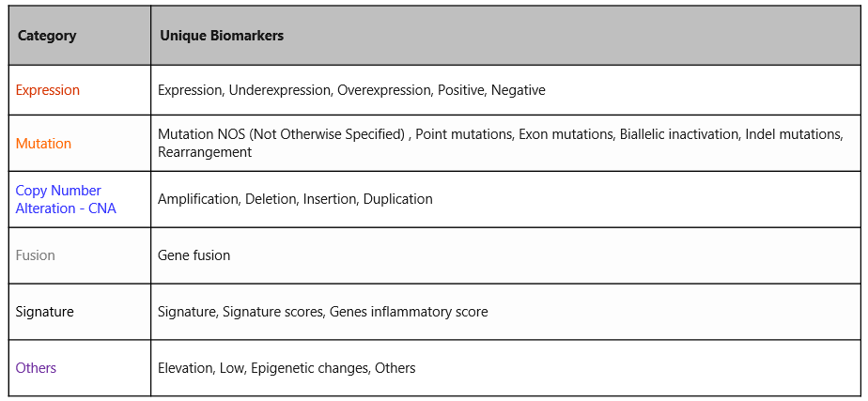Click the word Rearrangement

coord(205,152)
